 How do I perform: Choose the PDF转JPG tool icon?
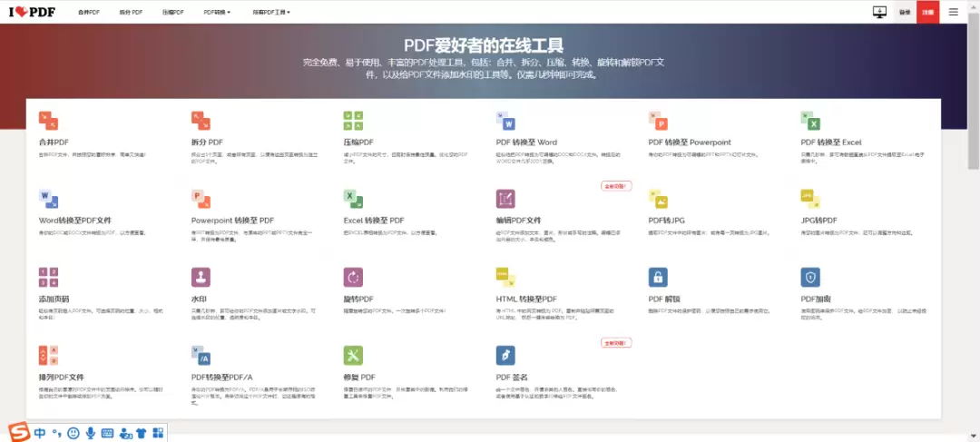[x=658, y=199]
